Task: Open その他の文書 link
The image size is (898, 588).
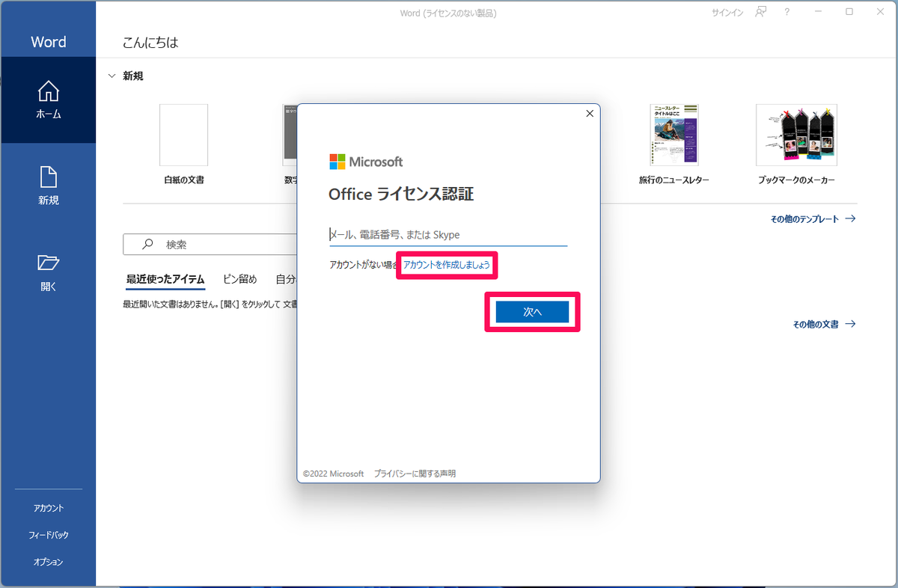Action: [824, 325]
